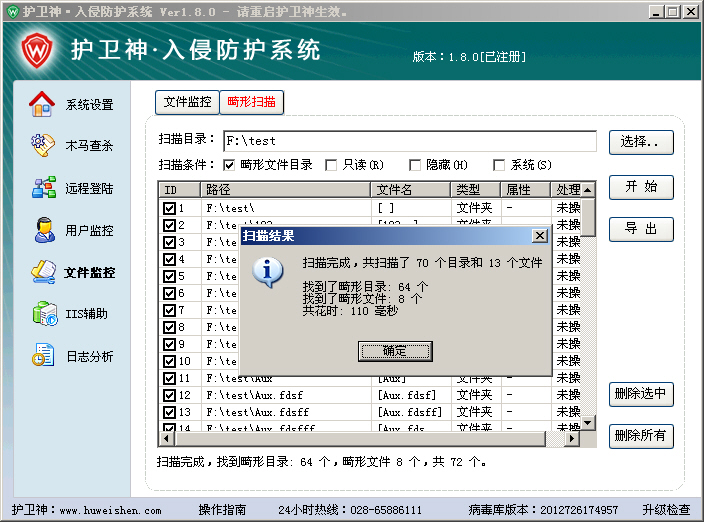Uncheck row 13 checkbox
Image resolution: width=704 pixels, height=522 pixels.
coord(169,412)
